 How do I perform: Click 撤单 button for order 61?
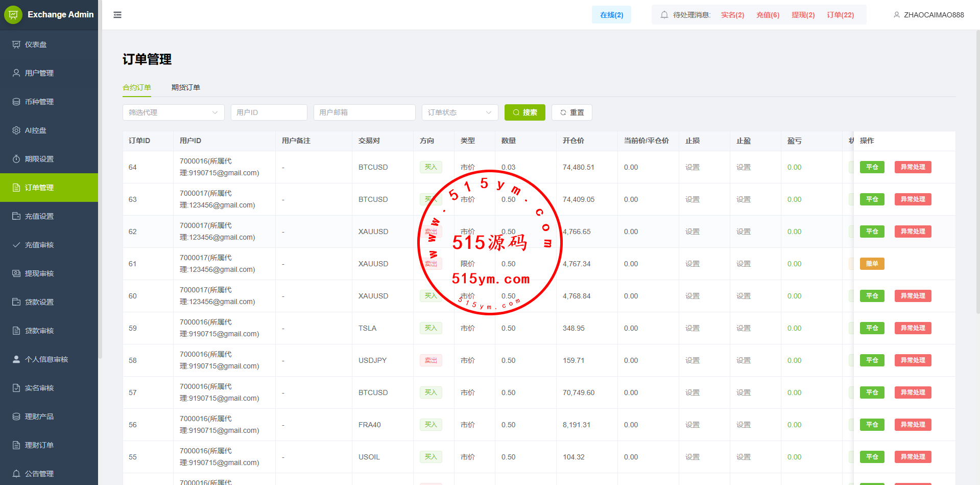(x=872, y=264)
